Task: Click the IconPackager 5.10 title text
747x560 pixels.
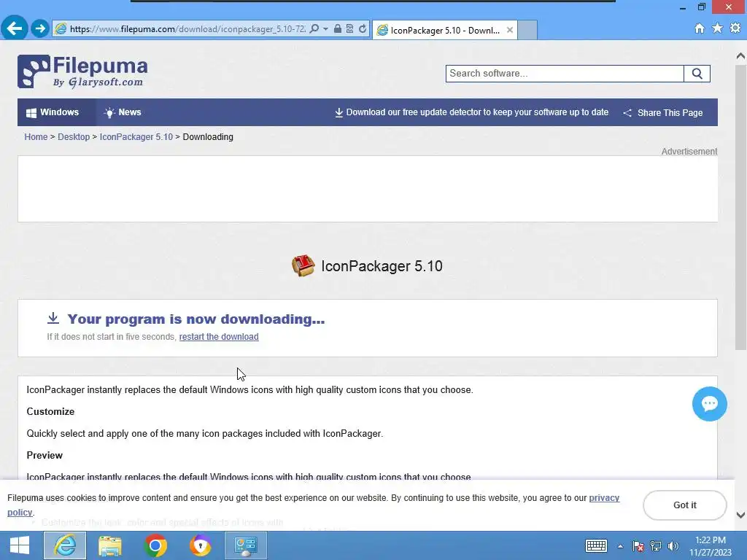Action: click(x=382, y=265)
